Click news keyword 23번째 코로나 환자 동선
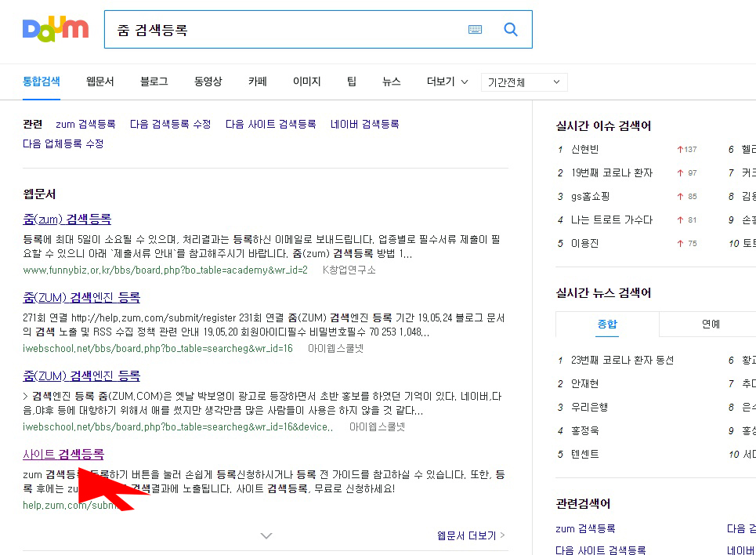The image size is (756, 555). click(x=623, y=360)
